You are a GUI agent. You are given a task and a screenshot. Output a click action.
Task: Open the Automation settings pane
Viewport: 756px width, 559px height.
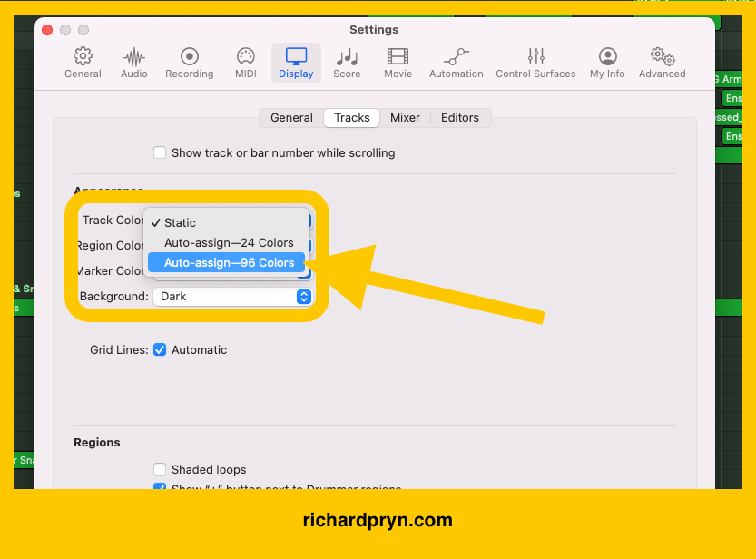click(457, 64)
